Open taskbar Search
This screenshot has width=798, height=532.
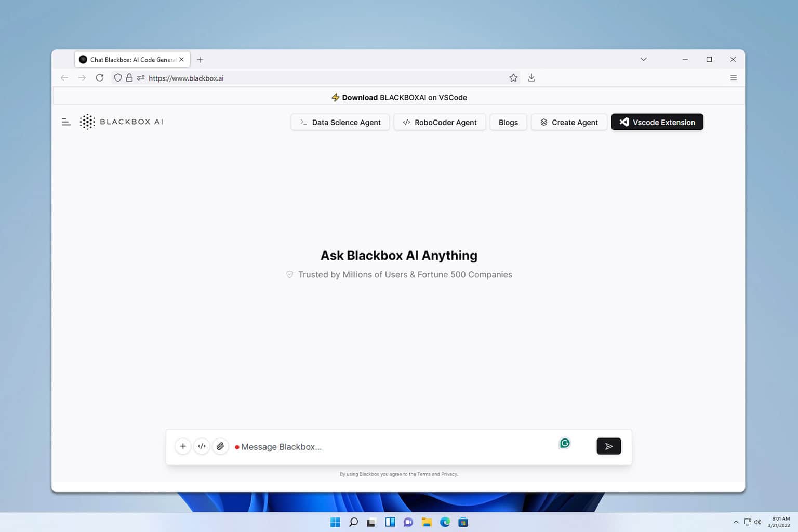click(353, 522)
